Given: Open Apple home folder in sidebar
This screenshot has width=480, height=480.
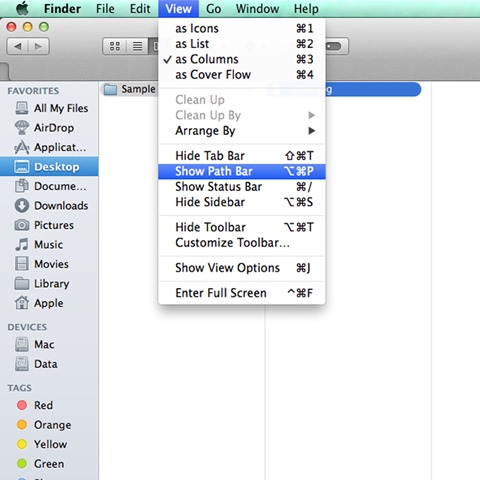Looking at the screenshot, I should coord(49,303).
